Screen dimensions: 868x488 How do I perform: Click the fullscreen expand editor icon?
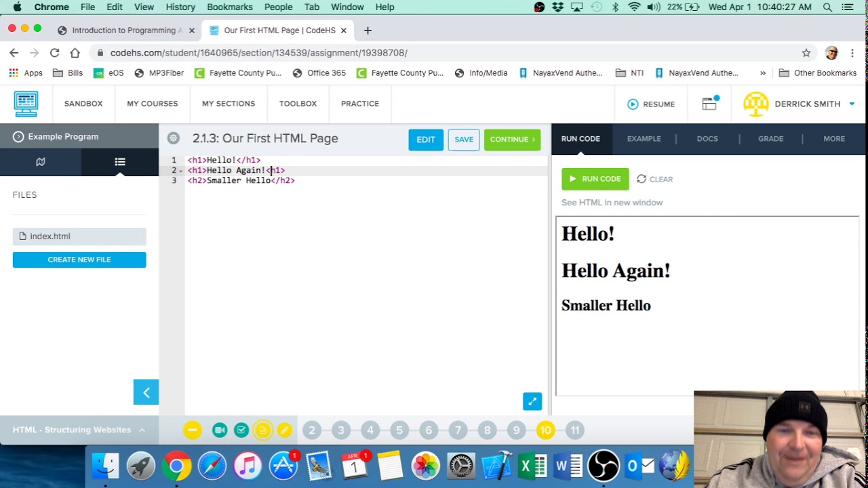532,402
